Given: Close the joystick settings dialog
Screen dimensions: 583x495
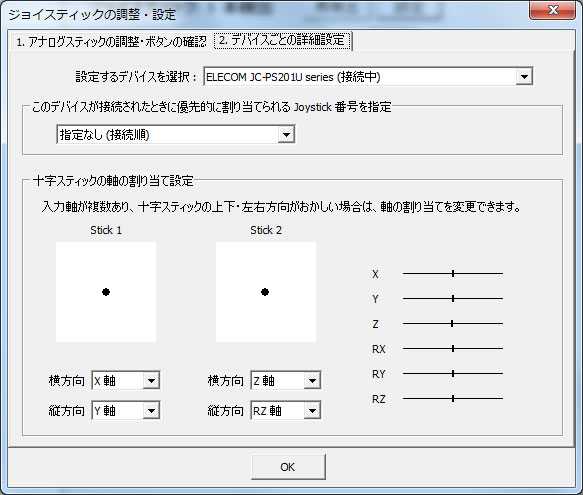Looking at the screenshot, I should tap(552, 10).
